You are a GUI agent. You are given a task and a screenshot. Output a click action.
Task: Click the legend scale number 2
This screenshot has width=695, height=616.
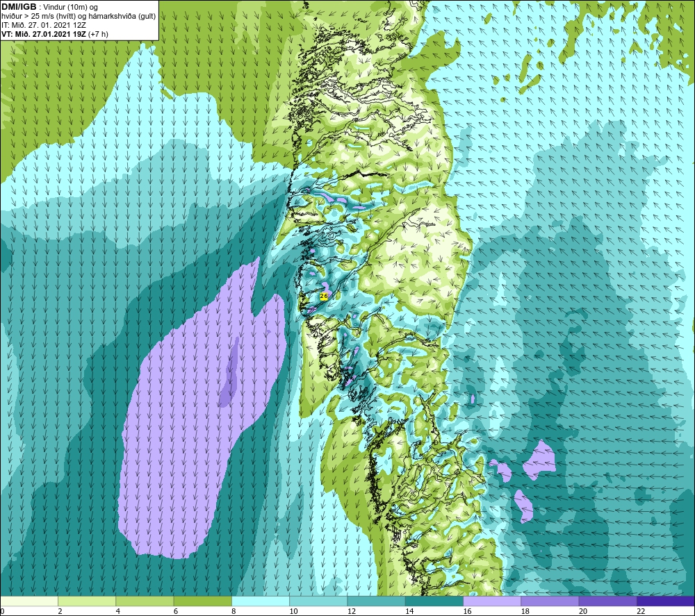pos(60,612)
